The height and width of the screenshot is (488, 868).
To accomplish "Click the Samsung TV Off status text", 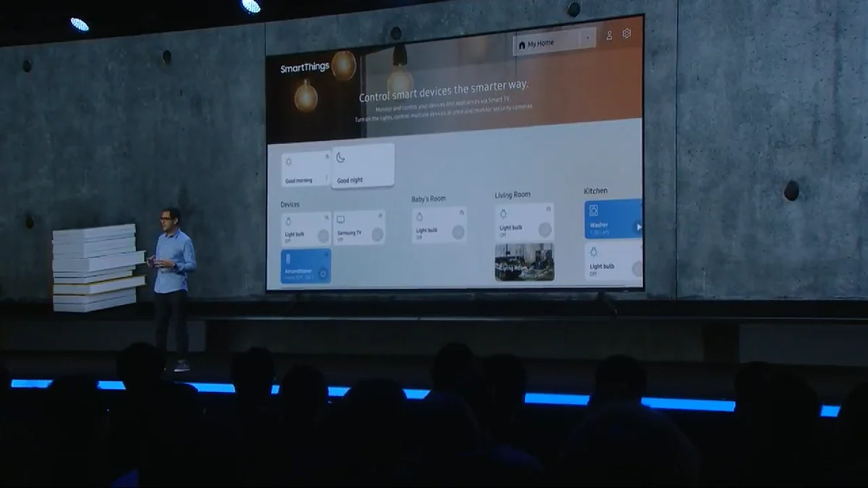I will 339,240.
